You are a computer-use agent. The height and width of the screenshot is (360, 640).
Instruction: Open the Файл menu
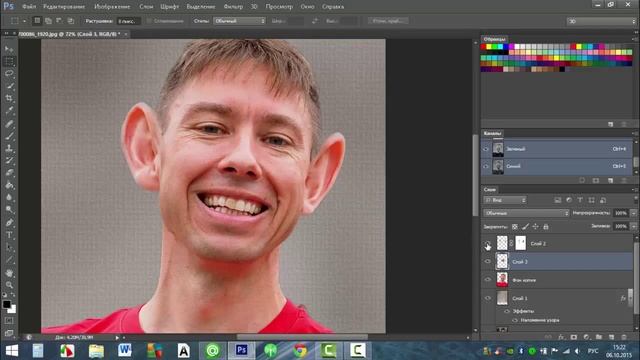pyautogui.click(x=29, y=7)
